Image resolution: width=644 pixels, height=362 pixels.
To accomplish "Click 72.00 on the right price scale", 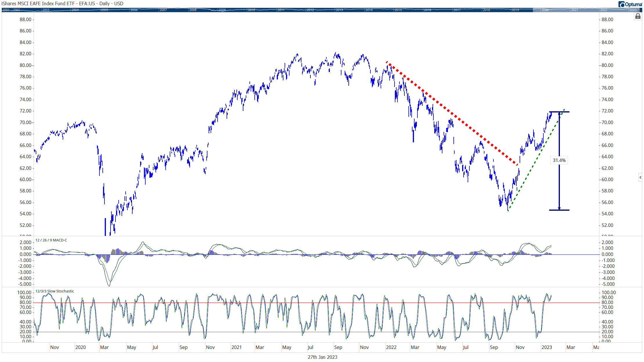I will (x=607, y=111).
